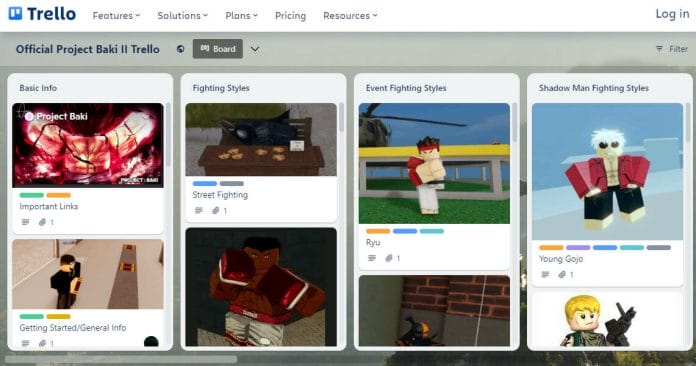Open the Filter option
Screen dimensions: 696x366
pos(672,49)
